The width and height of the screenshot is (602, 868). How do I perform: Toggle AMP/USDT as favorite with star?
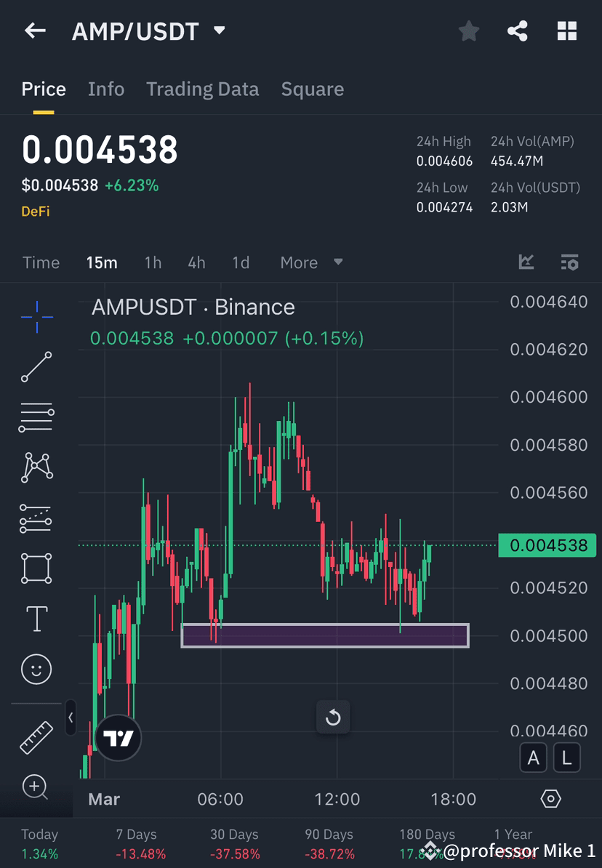pos(468,31)
